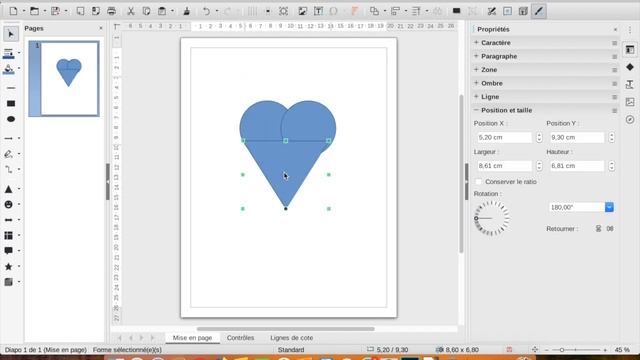Click the print icon in toolbar
This screenshot has height=360, width=640.
point(111,11)
